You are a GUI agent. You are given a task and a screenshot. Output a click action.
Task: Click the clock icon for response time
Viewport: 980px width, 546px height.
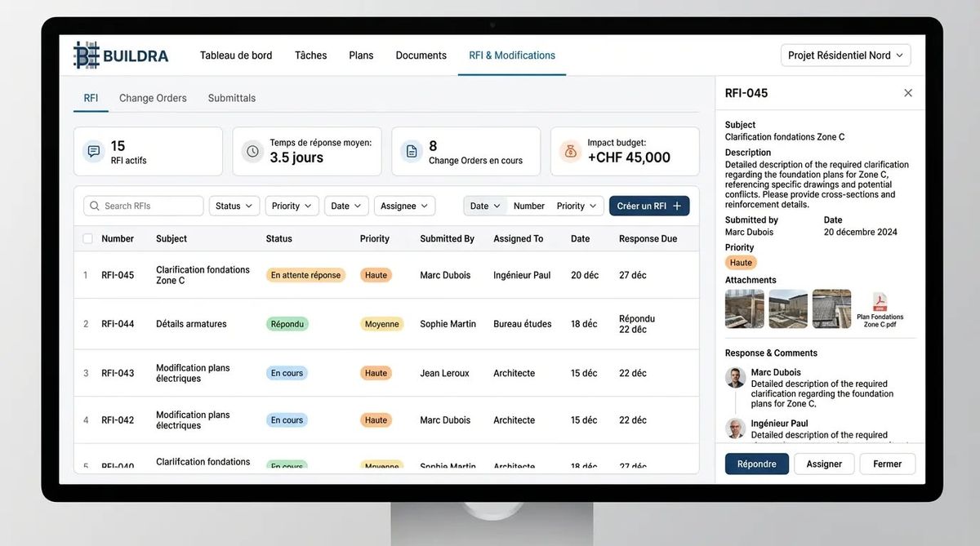[252, 151]
